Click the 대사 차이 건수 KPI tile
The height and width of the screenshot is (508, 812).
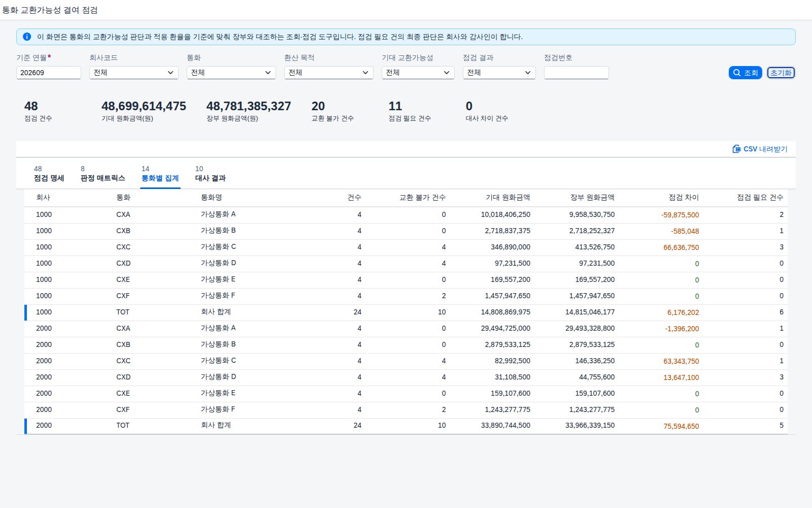click(x=487, y=111)
